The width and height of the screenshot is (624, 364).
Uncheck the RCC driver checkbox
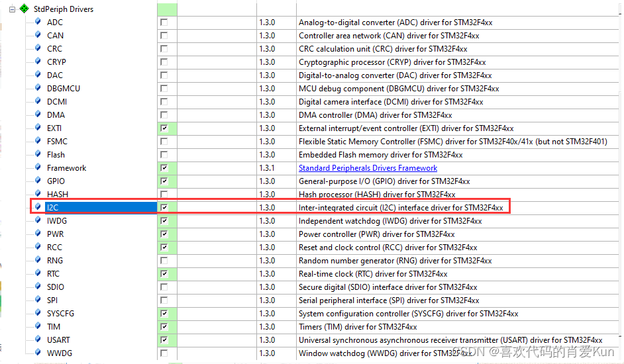coord(164,247)
